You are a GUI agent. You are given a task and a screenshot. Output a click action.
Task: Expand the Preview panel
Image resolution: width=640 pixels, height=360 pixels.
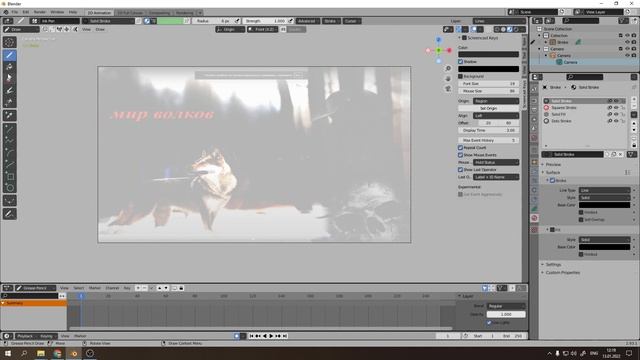pyautogui.click(x=553, y=164)
